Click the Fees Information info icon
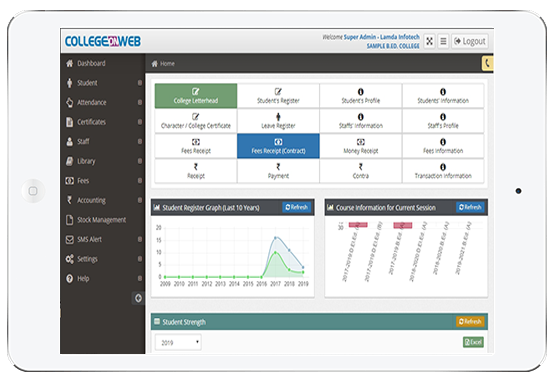Viewport: 552px width, 384px height. click(443, 142)
